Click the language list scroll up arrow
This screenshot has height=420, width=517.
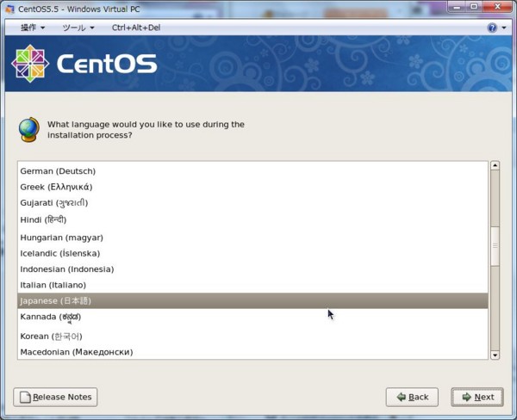tap(495, 165)
